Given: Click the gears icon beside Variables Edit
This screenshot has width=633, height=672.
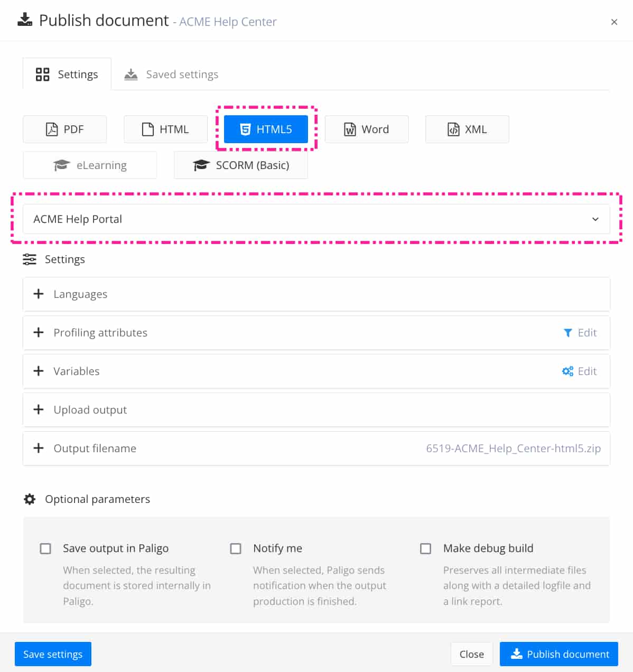Looking at the screenshot, I should 567,371.
